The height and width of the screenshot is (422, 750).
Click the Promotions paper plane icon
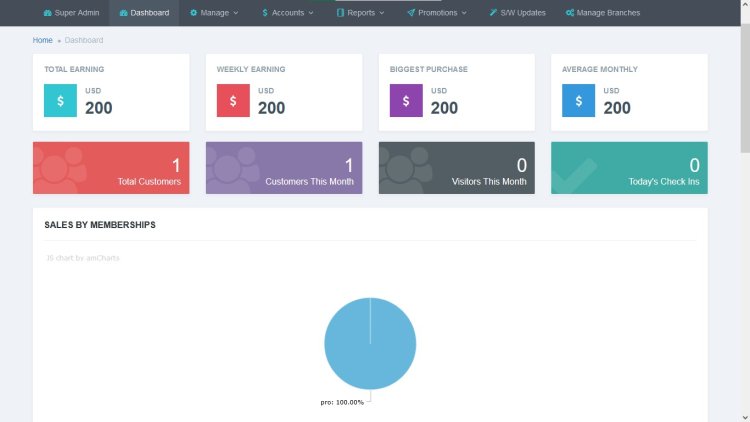tap(411, 13)
